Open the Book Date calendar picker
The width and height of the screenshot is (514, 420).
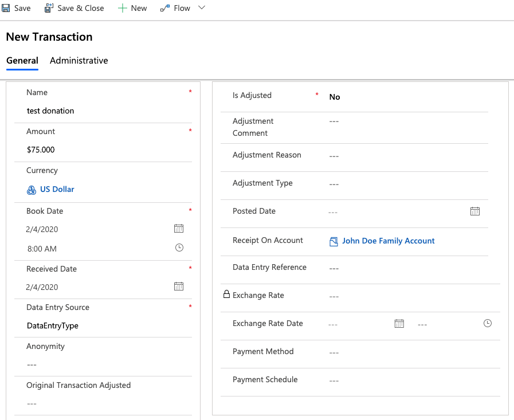(179, 229)
